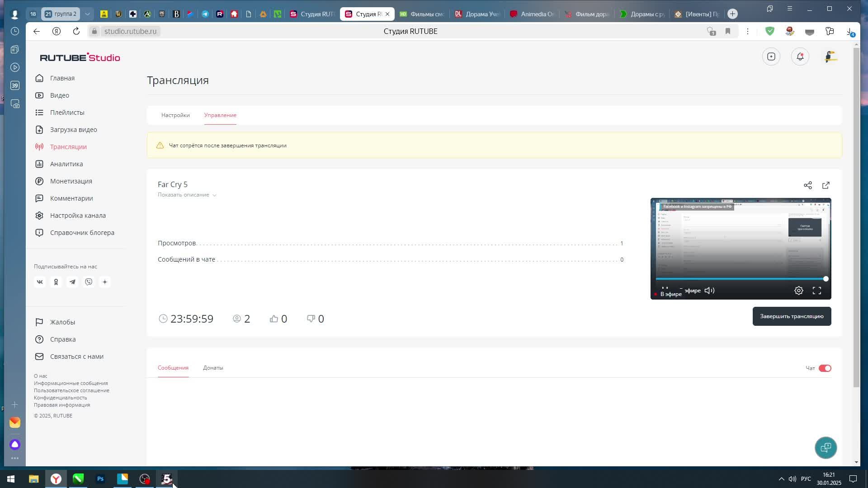Viewport: 868px width, 488px height.
Task: Open the shield protection extension icon
Action: click(x=770, y=31)
